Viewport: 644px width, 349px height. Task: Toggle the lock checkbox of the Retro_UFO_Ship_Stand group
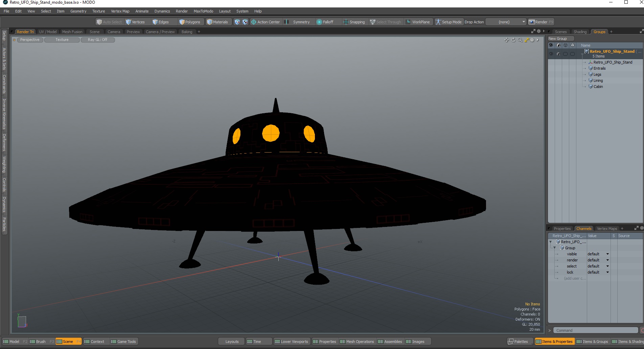[x=572, y=54]
